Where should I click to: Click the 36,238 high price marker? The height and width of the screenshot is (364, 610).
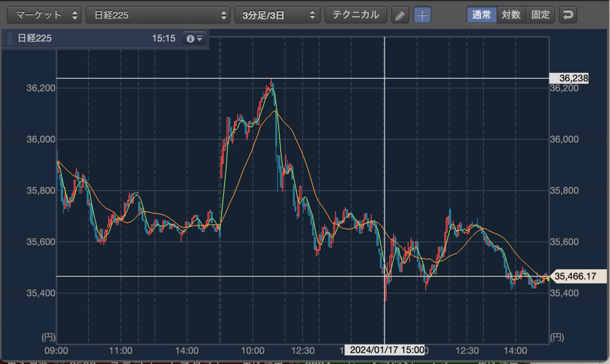click(x=569, y=78)
